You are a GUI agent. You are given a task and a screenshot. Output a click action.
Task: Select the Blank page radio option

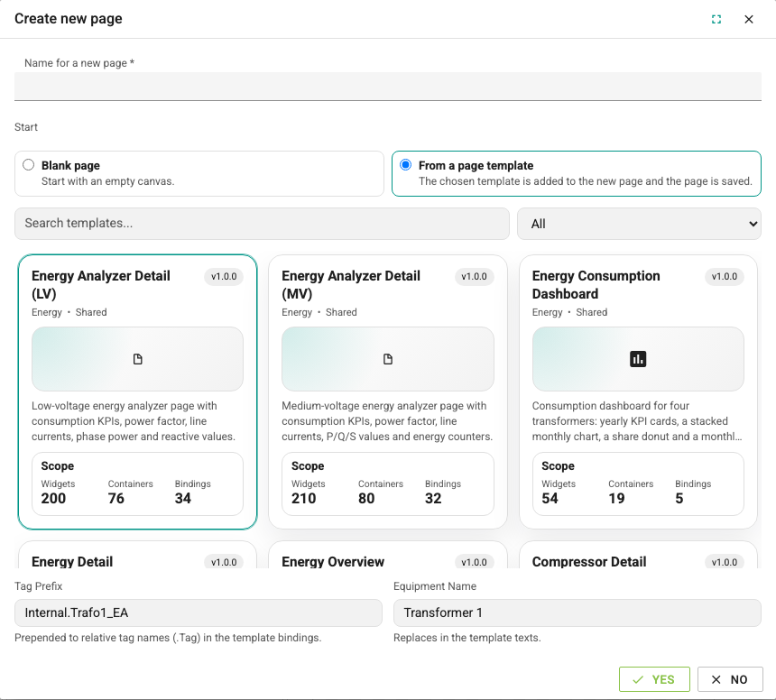point(28,165)
